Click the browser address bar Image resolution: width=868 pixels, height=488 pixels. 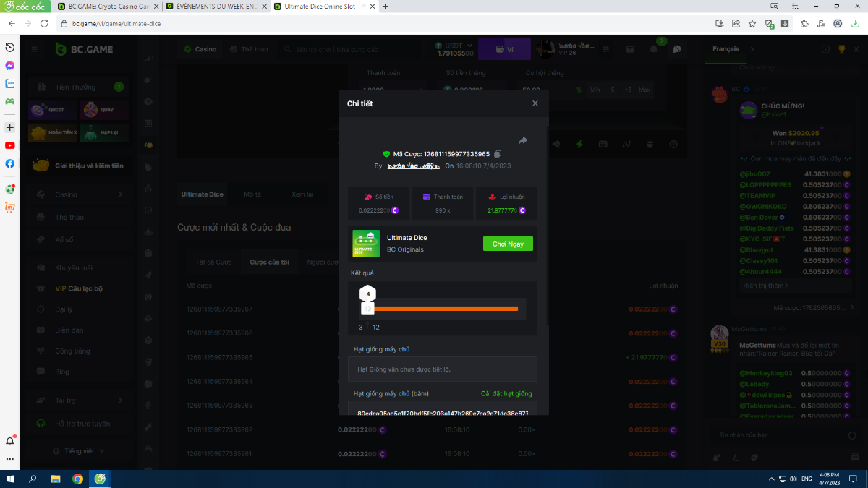362,23
